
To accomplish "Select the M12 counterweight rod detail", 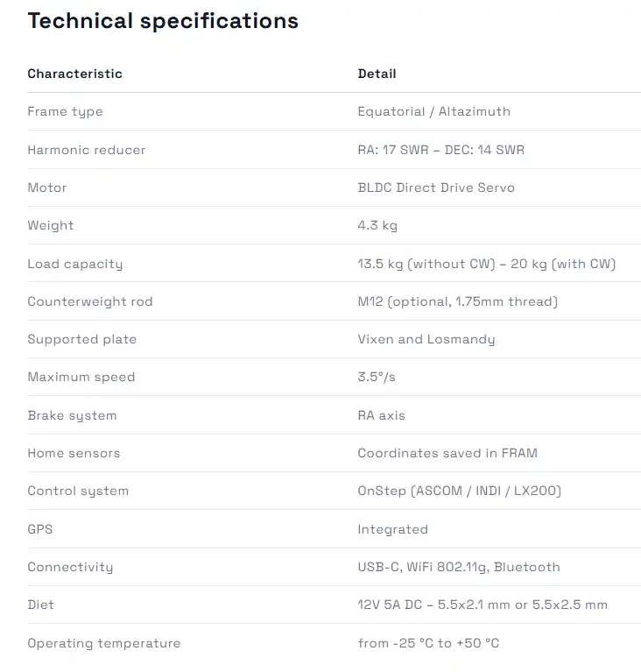I will point(457,301).
